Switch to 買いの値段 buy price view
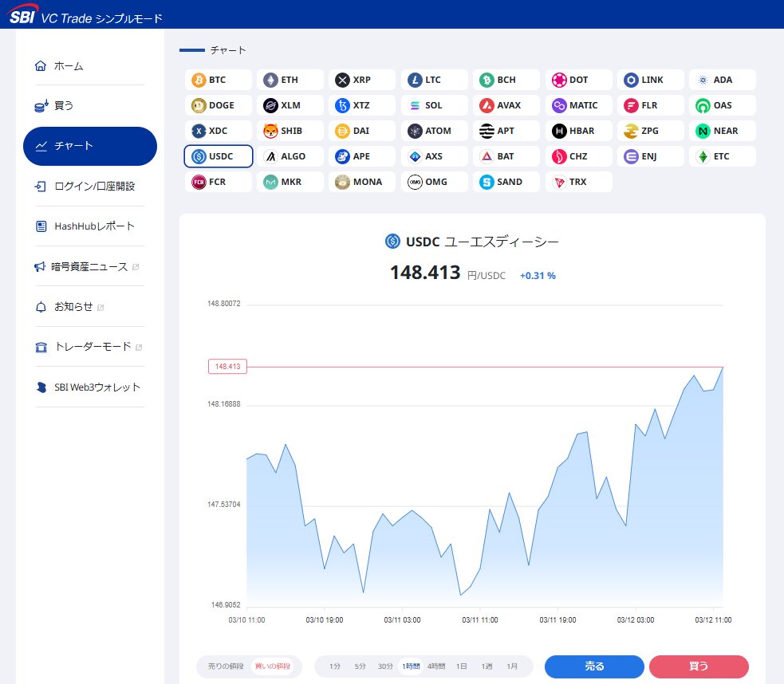784x684 pixels. [273, 666]
